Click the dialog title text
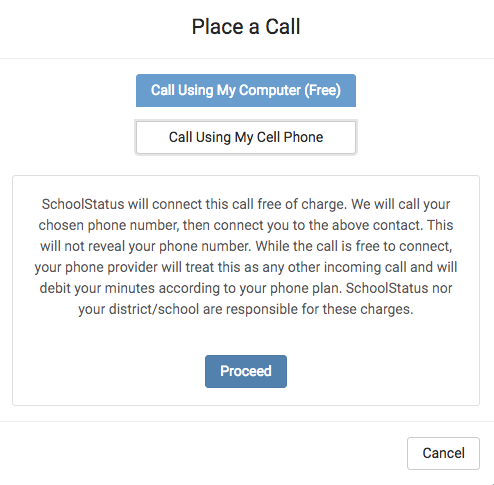Screen dimensions: 494x485 coord(246,27)
